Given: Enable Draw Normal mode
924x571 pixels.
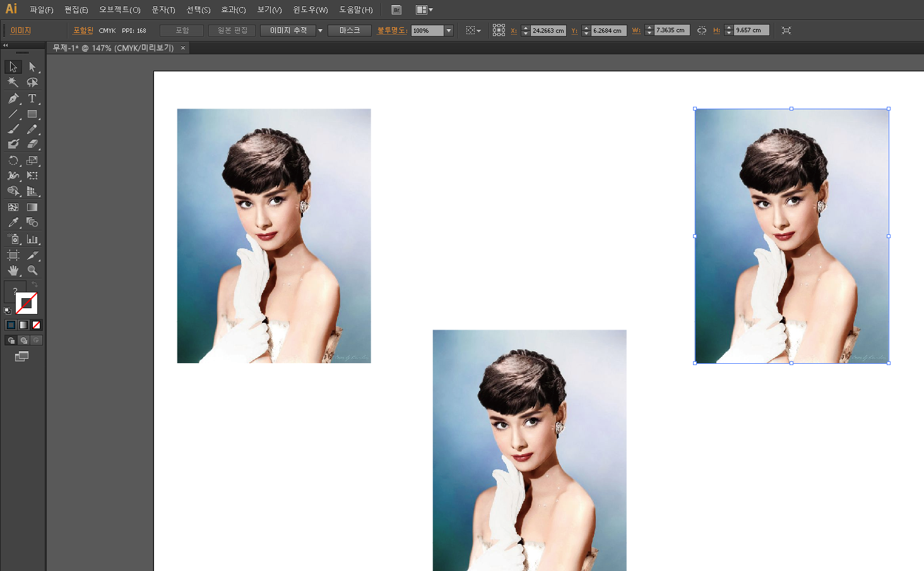Looking at the screenshot, I should click(x=11, y=340).
